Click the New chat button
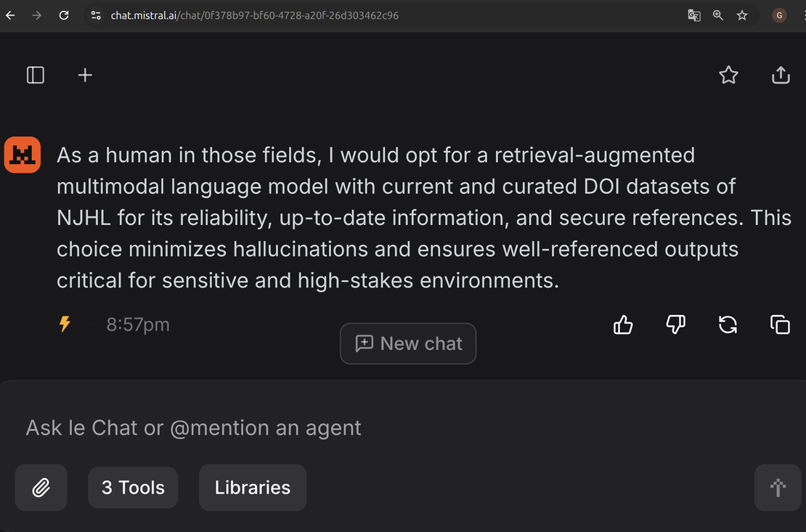The image size is (806, 532). pos(408,343)
